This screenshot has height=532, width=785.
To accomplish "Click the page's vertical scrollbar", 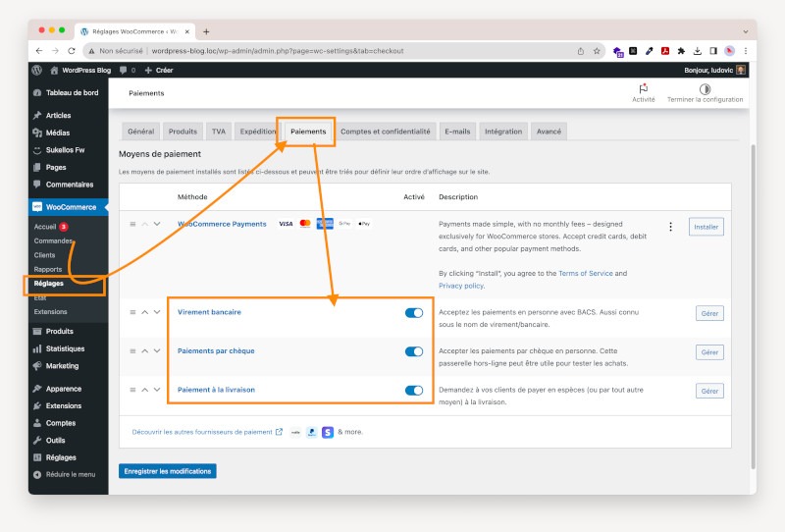I will tap(752, 294).
